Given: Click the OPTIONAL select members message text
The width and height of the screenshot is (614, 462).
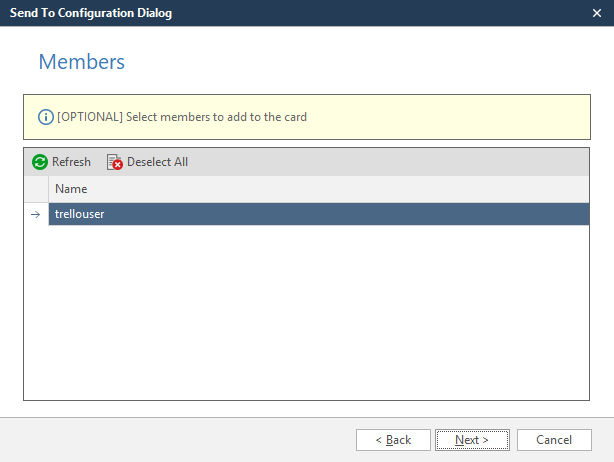Looking at the screenshot, I should [182, 117].
